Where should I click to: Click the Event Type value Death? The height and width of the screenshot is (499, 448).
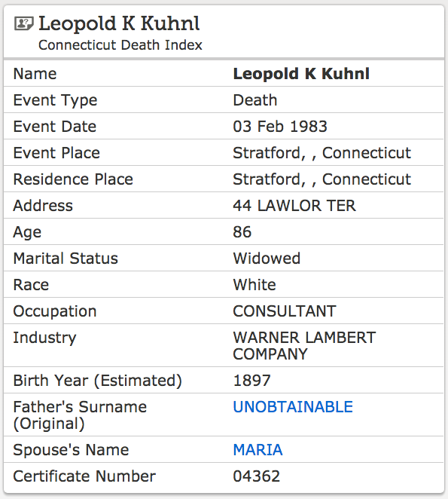click(x=255, y=100)
